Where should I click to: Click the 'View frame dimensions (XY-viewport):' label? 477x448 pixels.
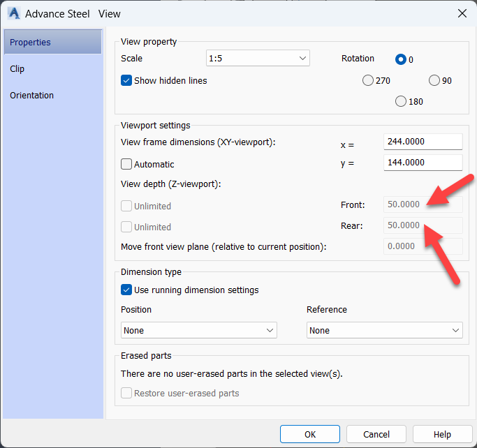[x=198, y=142]
